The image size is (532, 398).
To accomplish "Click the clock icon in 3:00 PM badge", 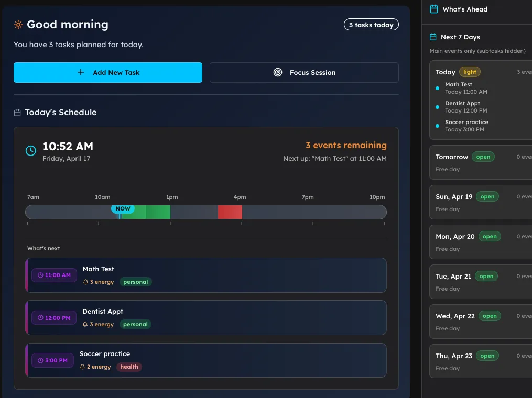I will 40,360.
